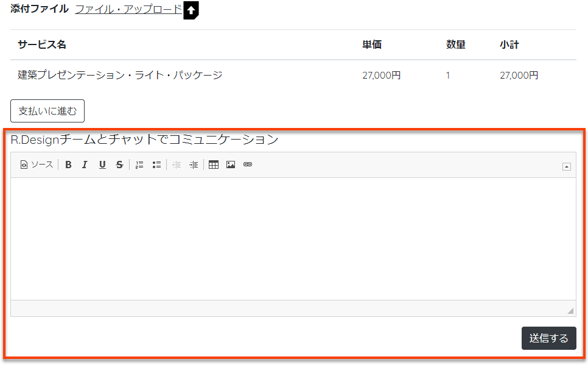
Task: Insert a table in the editor
Action: [214, 165]
